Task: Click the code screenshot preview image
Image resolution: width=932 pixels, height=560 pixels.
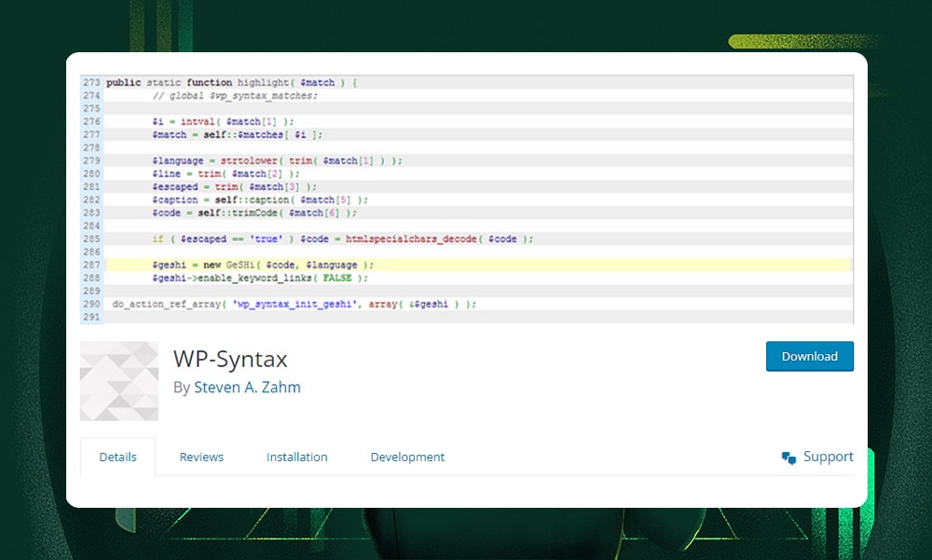Action: 466,196
